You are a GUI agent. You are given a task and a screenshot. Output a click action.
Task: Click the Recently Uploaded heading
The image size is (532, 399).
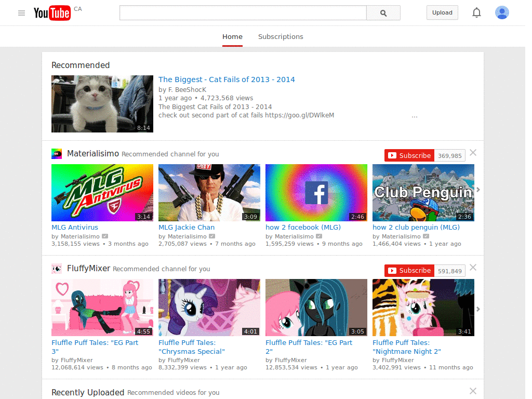(x=88, y=393)
